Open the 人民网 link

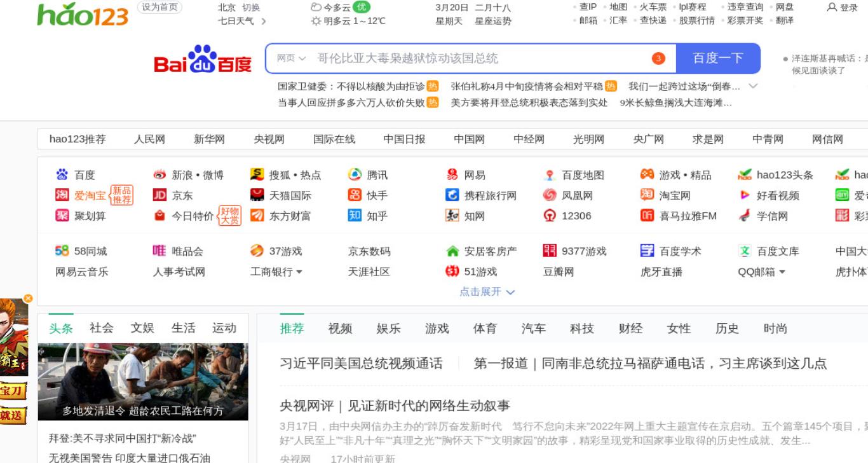click(x=149, y=139)
